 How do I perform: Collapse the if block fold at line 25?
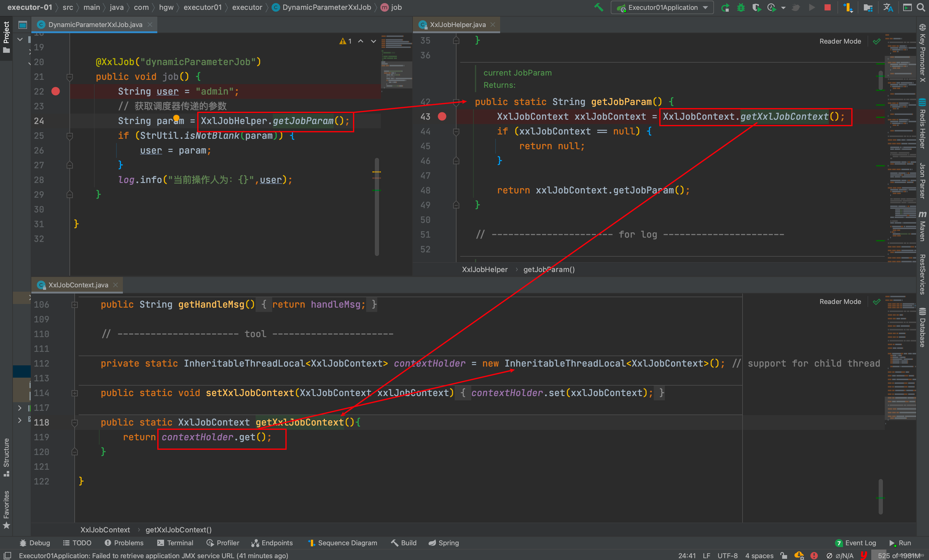point(70,136)
